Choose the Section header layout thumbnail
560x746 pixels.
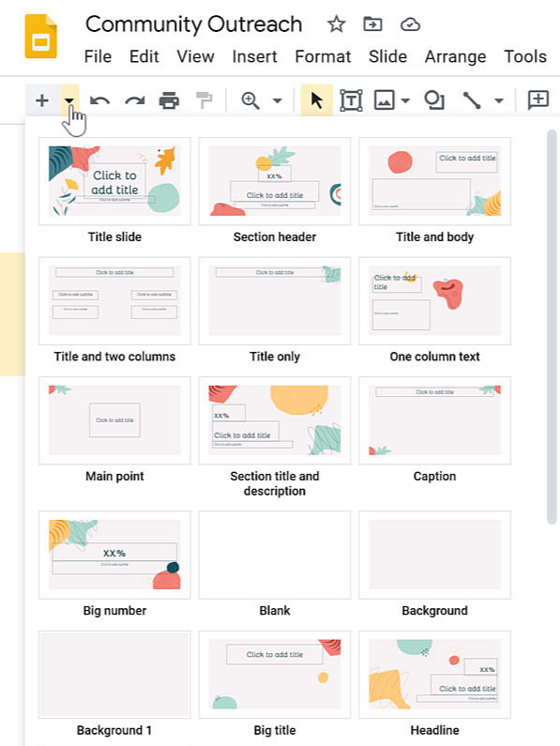pyautogui.click(x=275, y=181)
